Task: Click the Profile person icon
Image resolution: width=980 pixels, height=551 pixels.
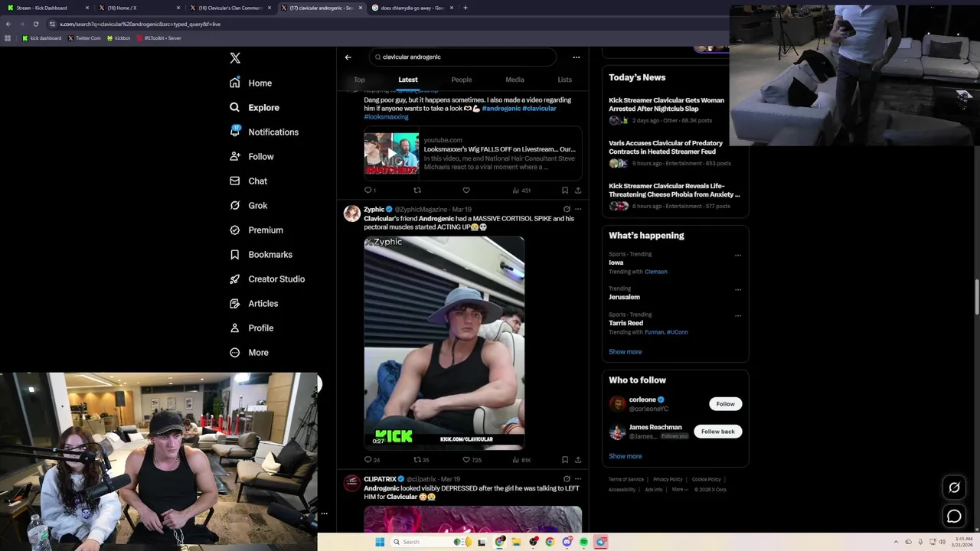Action: point(235,328)
